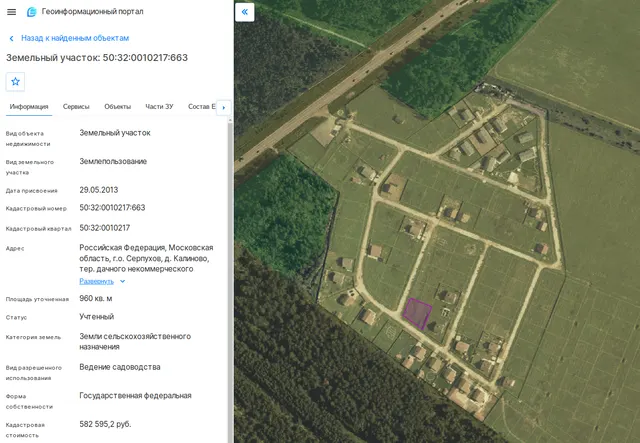Viewport: 640px width, 443px height.
Task: Switch to the Сервисы tab
Action: (x=76, y=107)
